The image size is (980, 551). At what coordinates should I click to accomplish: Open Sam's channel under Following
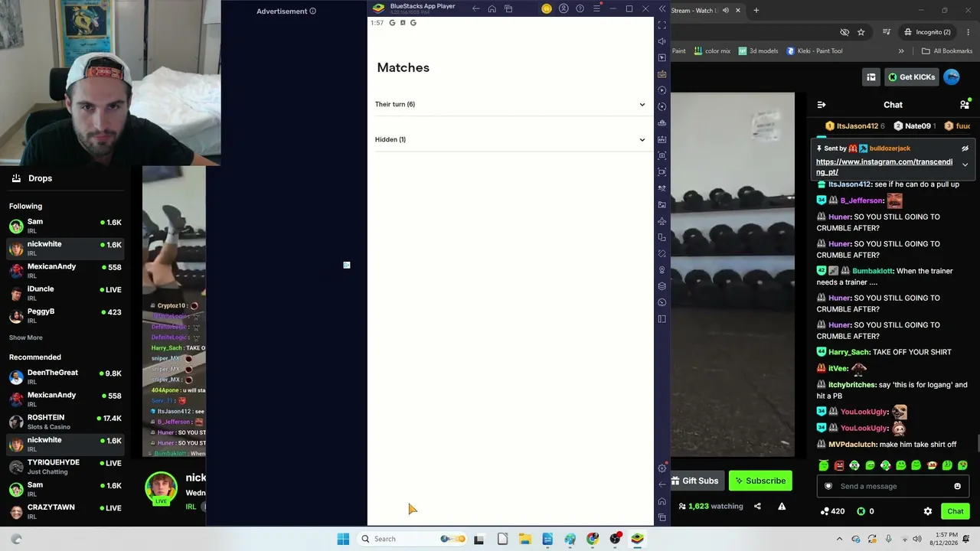coord(65,226)
